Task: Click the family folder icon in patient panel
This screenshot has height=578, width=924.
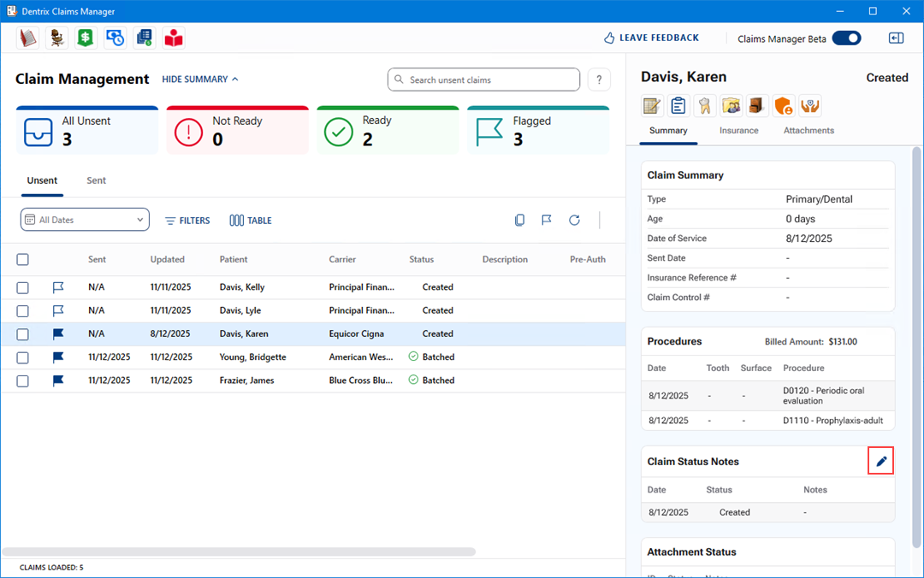Action: [x=731, y=105]
